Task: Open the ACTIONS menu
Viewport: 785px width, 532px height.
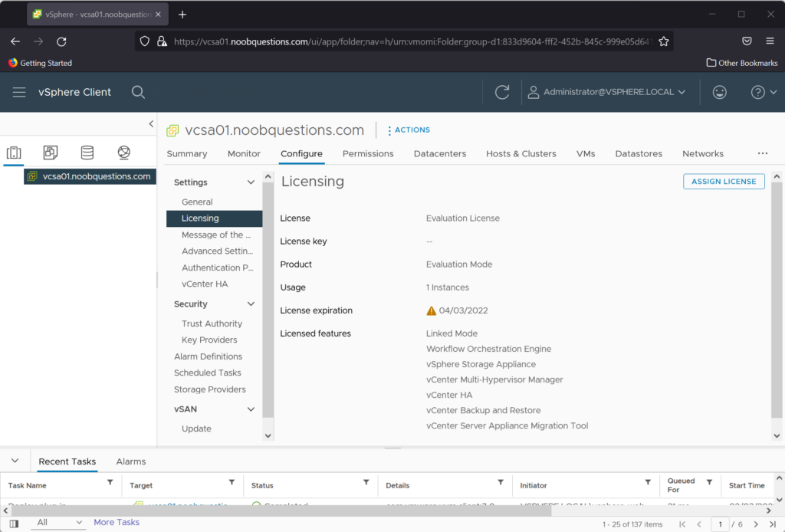Action: [409, 130]
